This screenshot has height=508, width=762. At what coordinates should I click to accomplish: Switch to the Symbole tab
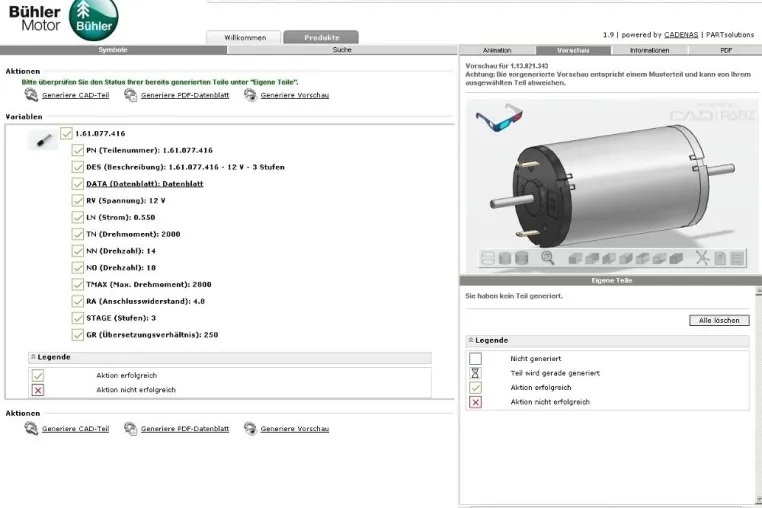coord(113,50)
